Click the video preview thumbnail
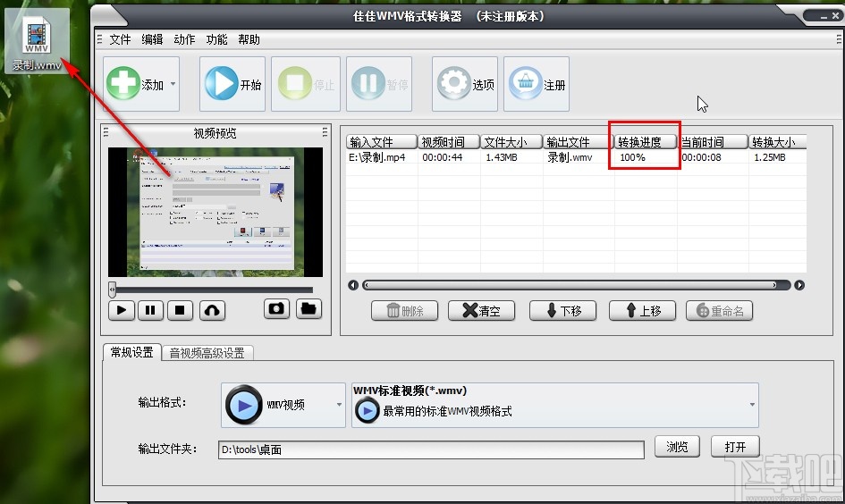 pos(215,212)
